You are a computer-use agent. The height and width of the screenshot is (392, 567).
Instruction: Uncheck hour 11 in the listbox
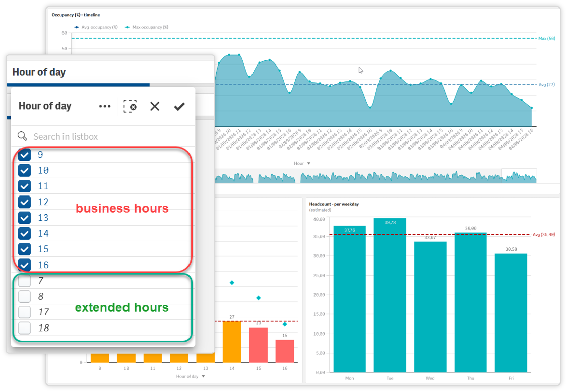tap(25, 186)
